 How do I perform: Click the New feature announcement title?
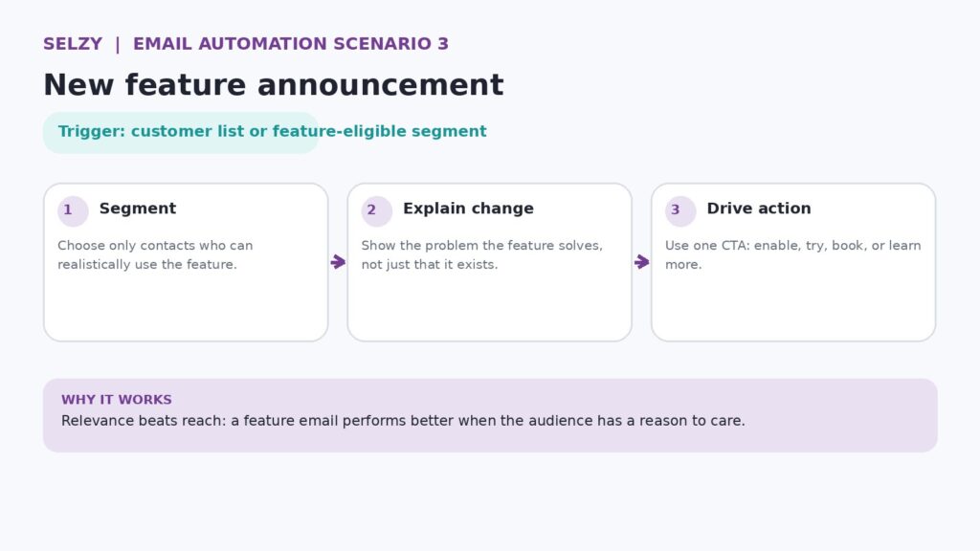click(x=273, y=85)
